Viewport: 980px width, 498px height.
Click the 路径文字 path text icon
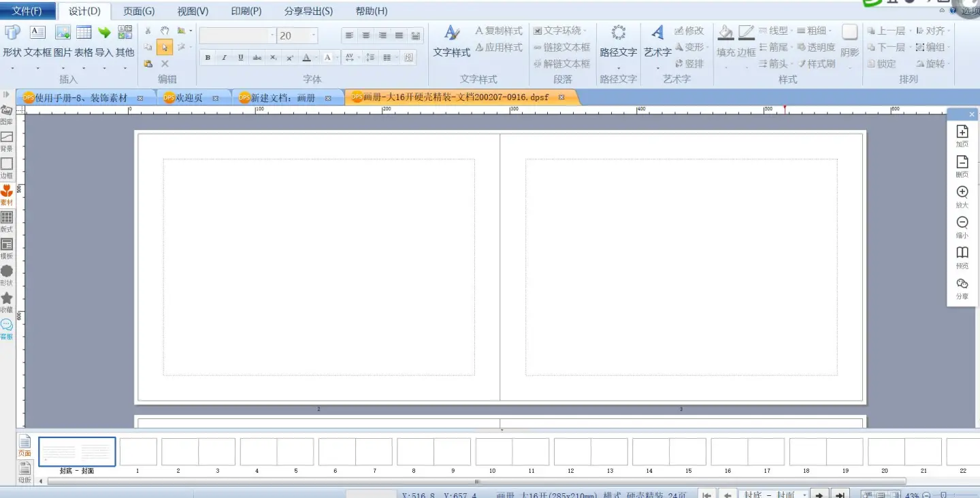(618, 41)
